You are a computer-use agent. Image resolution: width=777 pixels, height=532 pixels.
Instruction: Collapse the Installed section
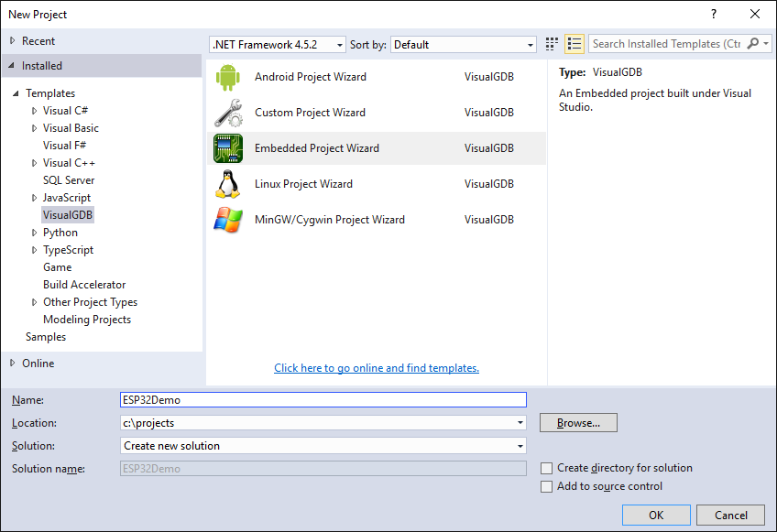[12, 65]
